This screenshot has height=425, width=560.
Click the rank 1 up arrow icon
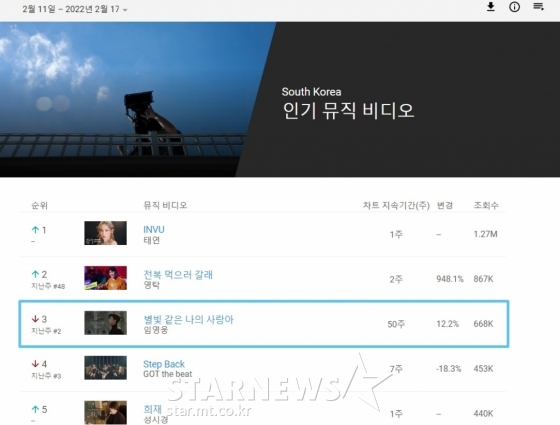(35, 230)
